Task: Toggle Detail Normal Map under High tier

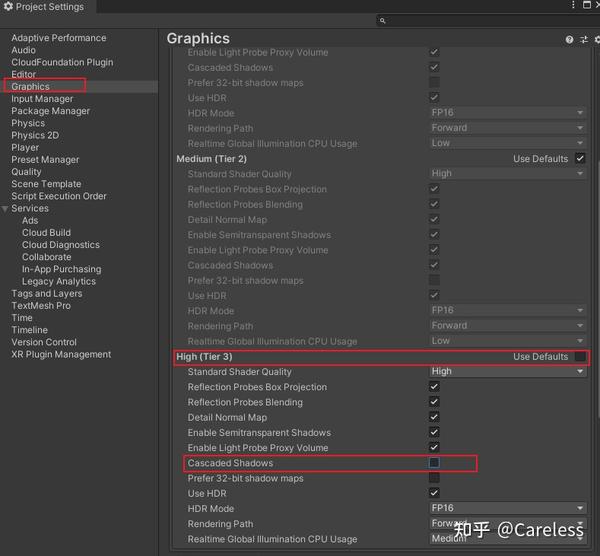Action: (x=434, y=417)
